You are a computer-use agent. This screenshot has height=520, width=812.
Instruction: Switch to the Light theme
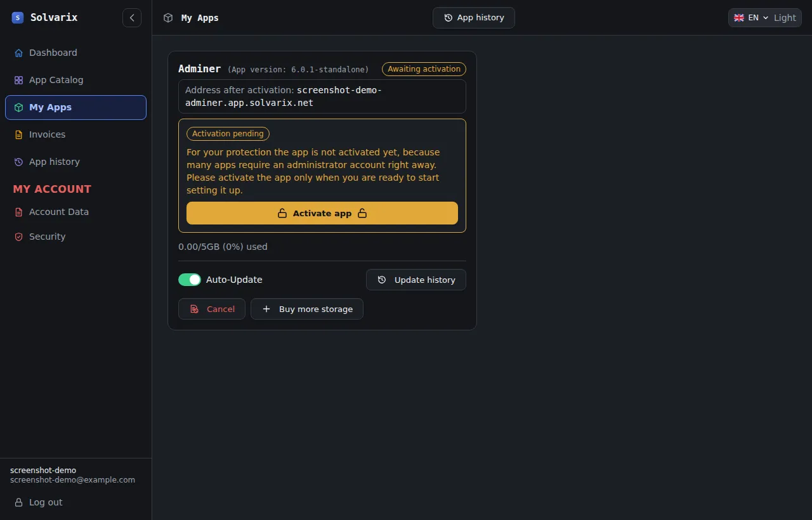[x=785, y=18]
